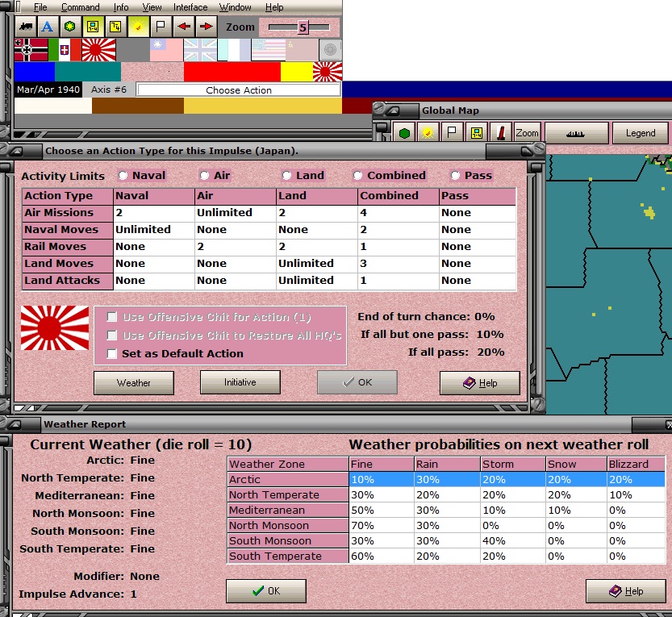
Task: Select the faded United States flag
Action: click(269, 50)
